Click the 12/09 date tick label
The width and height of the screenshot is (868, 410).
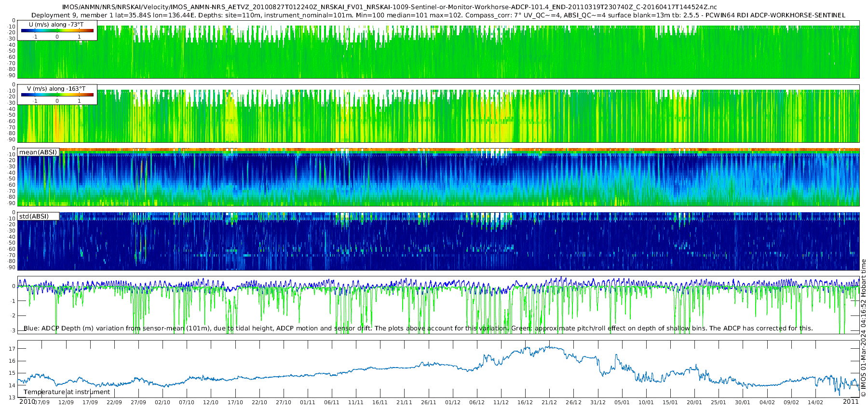(66, 402)
